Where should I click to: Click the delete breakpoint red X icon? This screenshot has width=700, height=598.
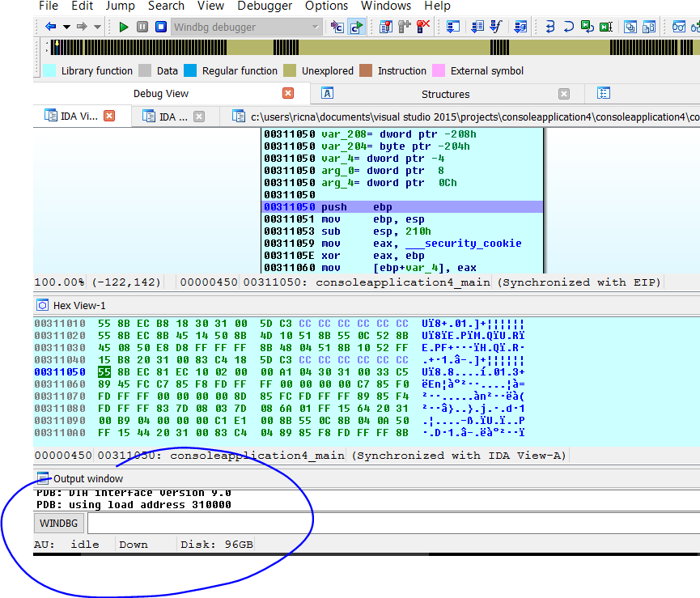coord(422,27)
